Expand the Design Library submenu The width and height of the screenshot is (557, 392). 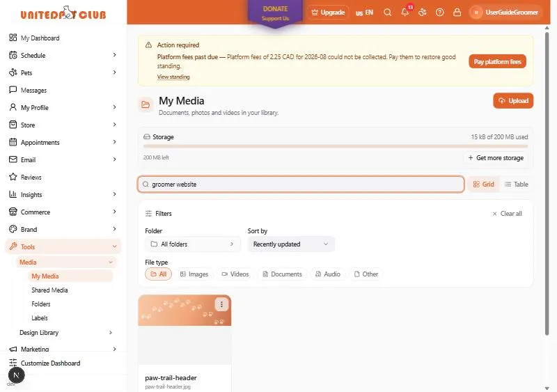(x=66, y=332)
